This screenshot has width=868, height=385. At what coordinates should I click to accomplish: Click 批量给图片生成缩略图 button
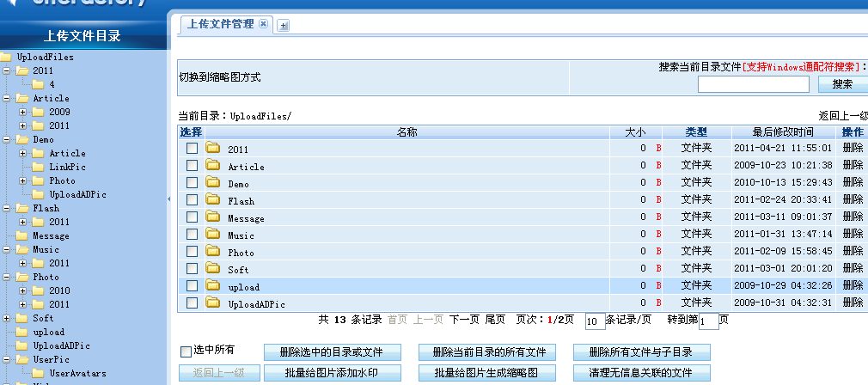click(486, 373)
